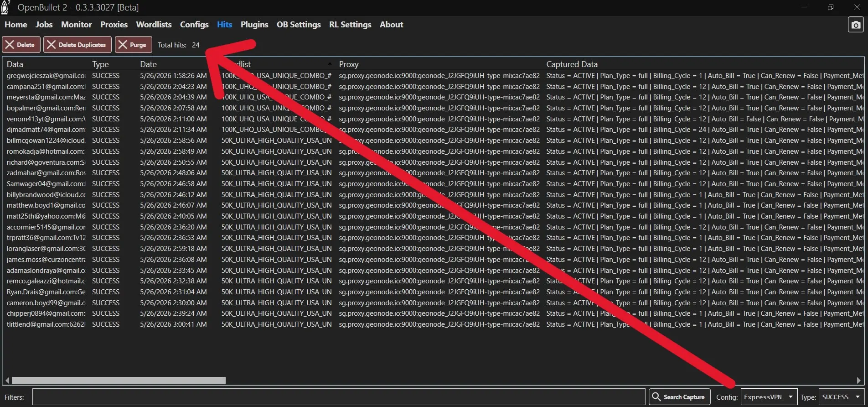Select the hit dated 5/26/2026 1:58:26 AM

click(x=433, y=76)
